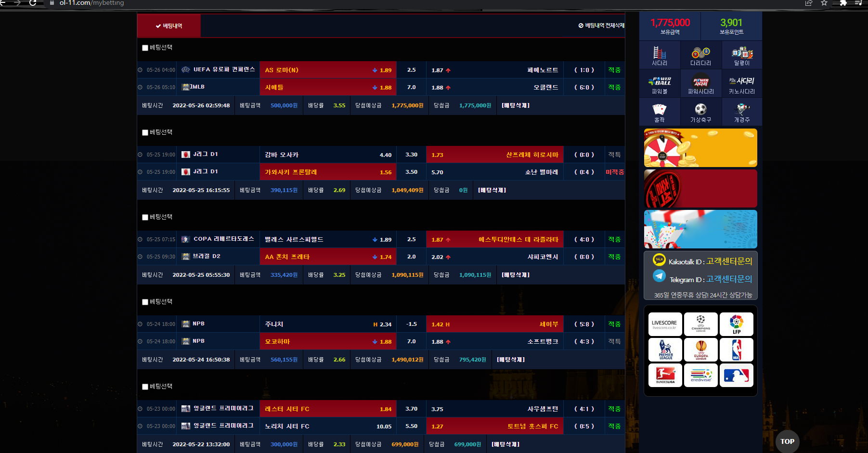The height and width of the screenshot is (453, 868).
Task: Delete the 390,115원 bet via 베팅삭제
Action: [x=492, y=190]
